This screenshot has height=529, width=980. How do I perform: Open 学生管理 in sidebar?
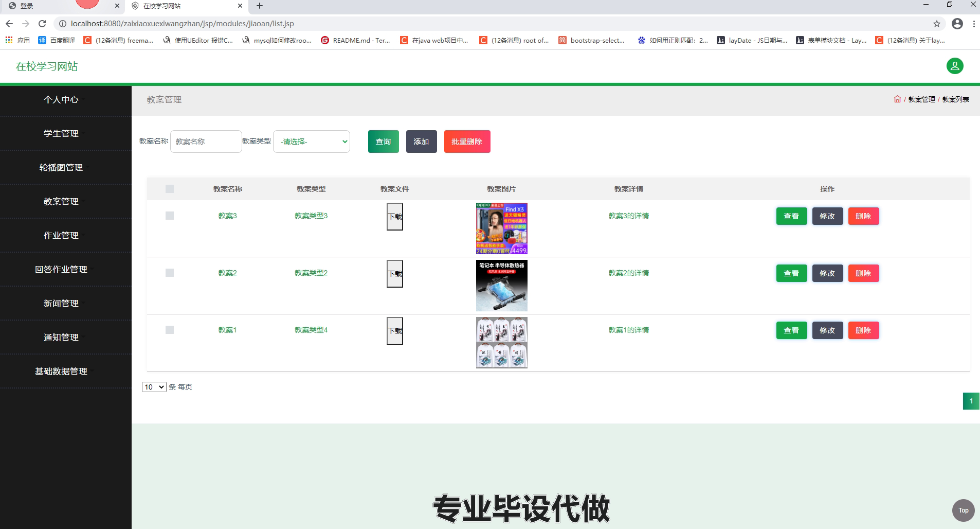pyautogui.click(x=61, y=134)
